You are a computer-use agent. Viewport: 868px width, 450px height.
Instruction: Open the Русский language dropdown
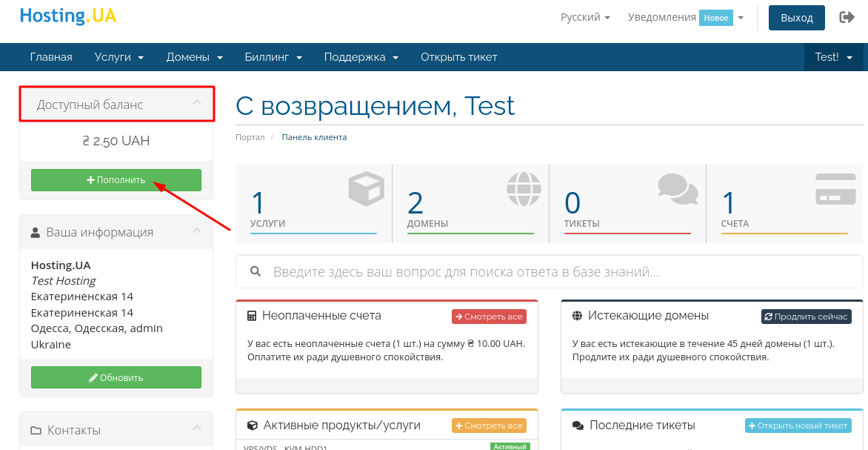click(585, 17)
